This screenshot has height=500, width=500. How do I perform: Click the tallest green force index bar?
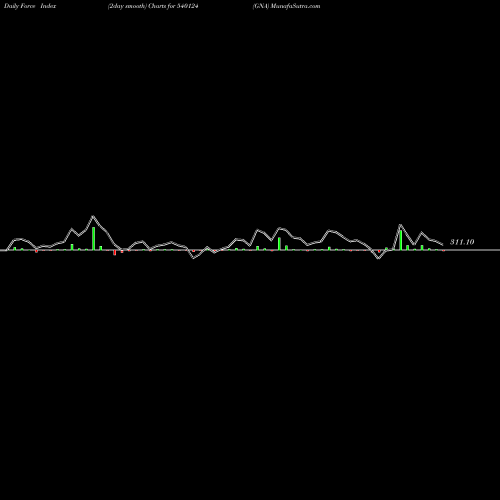[x=94, y=238]
